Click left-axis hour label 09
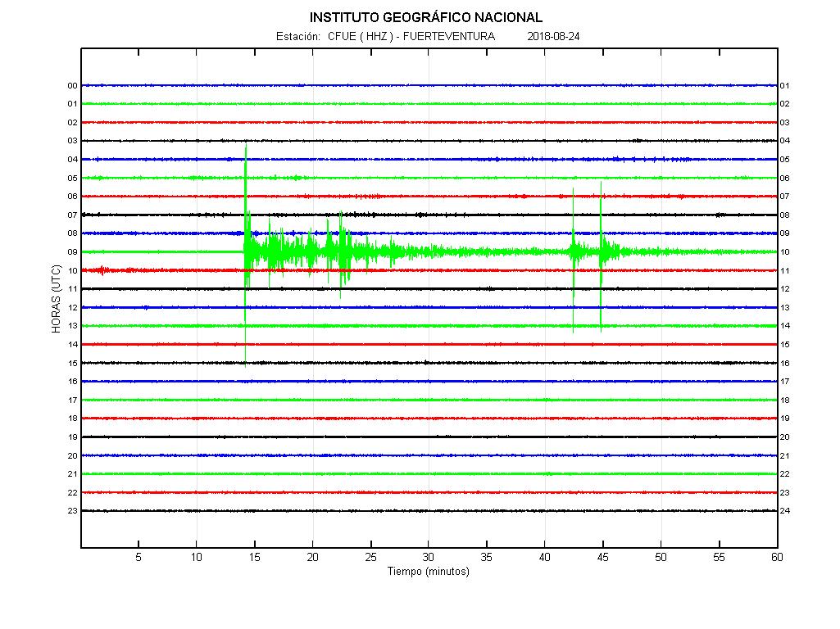This screenshot has width=840, height=629. point(72,252)
